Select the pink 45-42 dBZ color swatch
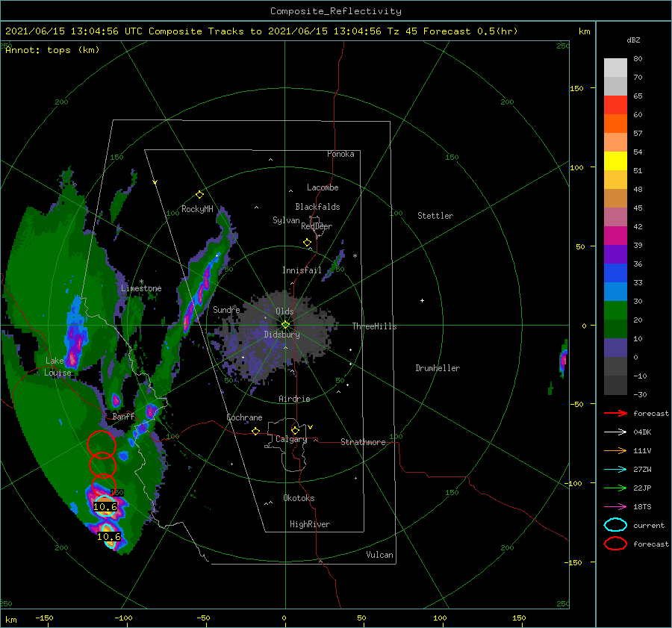Screen dimensions: 672x628 pos(615,217)
